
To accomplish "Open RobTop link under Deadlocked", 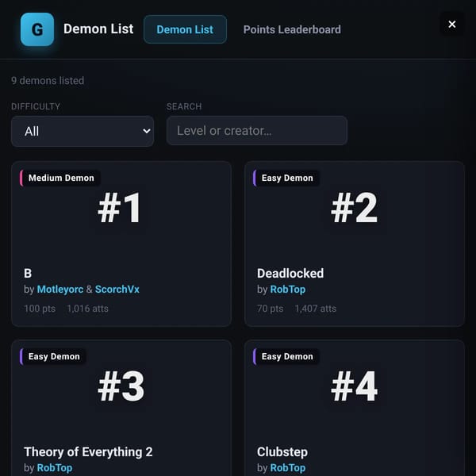I will pos(288,290).
